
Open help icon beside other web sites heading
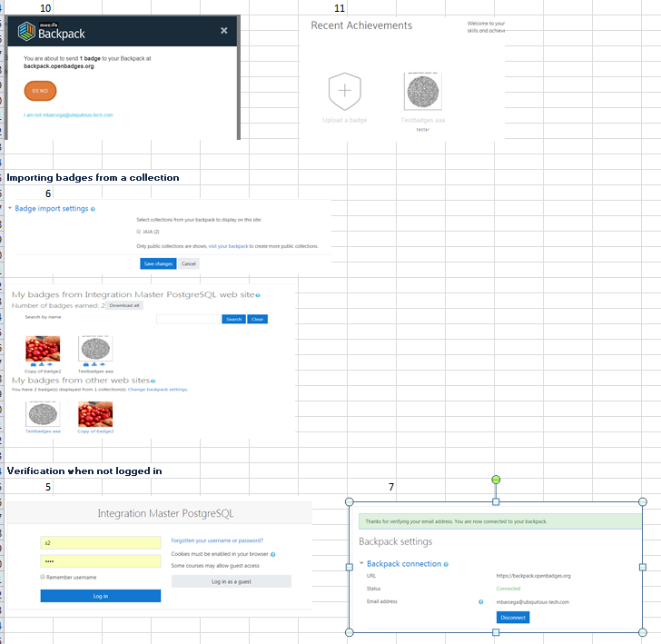tap(153, 381)
